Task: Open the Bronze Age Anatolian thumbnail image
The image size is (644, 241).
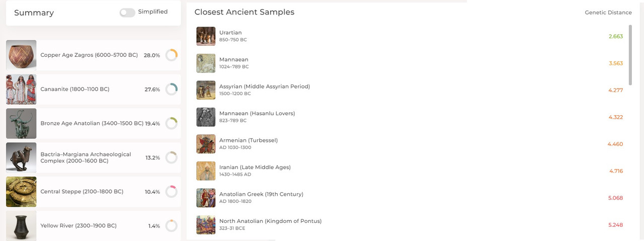Action: [x=21, y=123]
